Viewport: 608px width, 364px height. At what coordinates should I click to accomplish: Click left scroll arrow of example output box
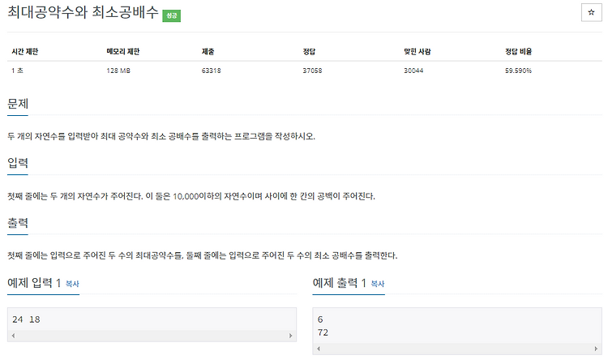point(319,349)
